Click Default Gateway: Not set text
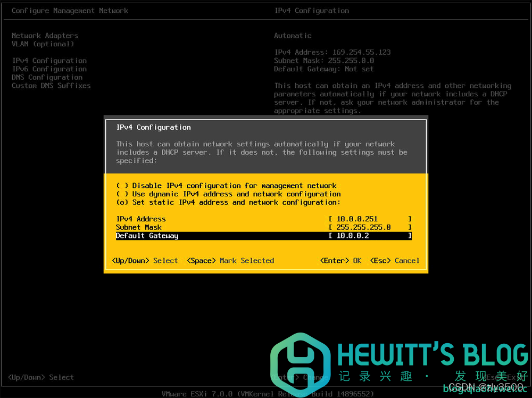 coord(324,69)
